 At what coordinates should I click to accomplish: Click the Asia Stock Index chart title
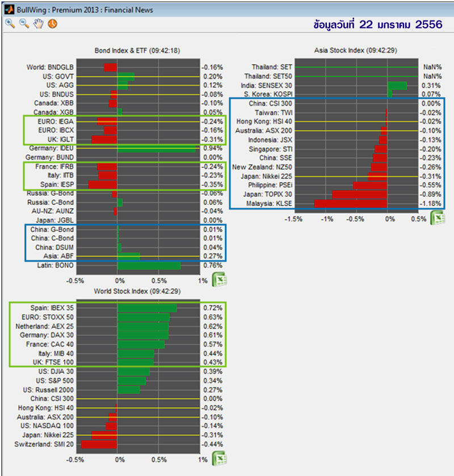point(355,50)
